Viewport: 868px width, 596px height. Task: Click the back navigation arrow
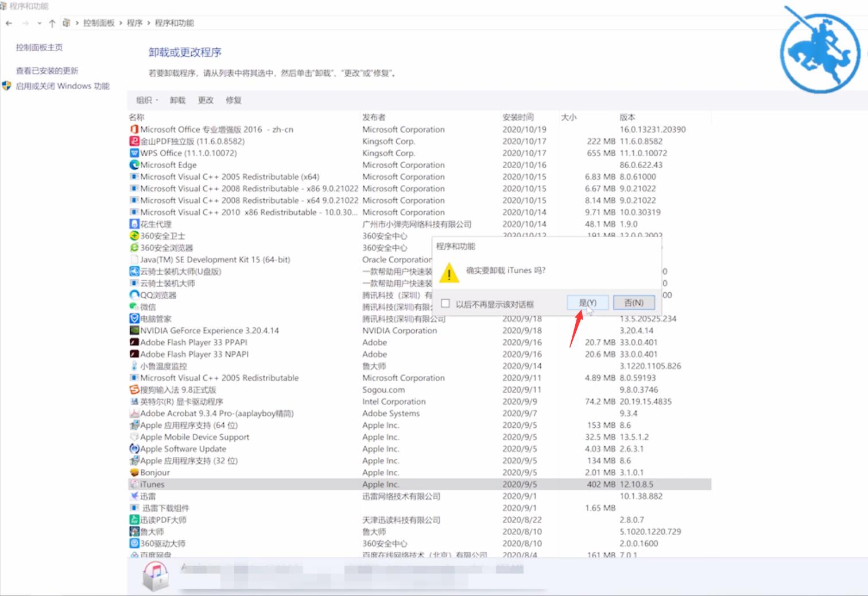coord(9,23)
